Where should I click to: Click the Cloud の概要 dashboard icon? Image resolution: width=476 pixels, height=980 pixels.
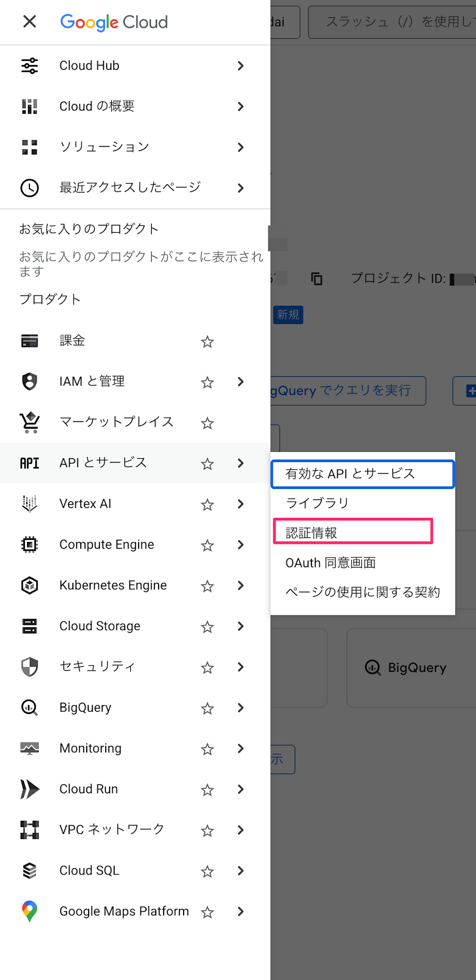29,106
